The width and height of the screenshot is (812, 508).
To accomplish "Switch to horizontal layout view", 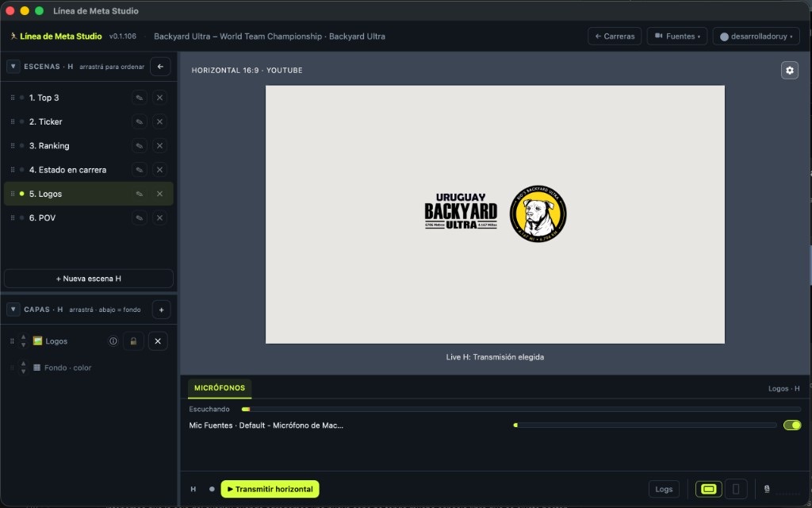I will [708, 489].
